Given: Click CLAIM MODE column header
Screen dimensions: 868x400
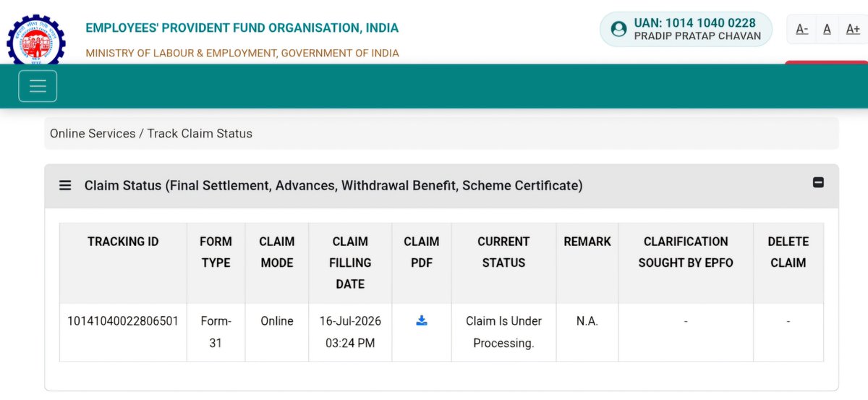Looking at the screenshot, I should (x=277, y=263).
